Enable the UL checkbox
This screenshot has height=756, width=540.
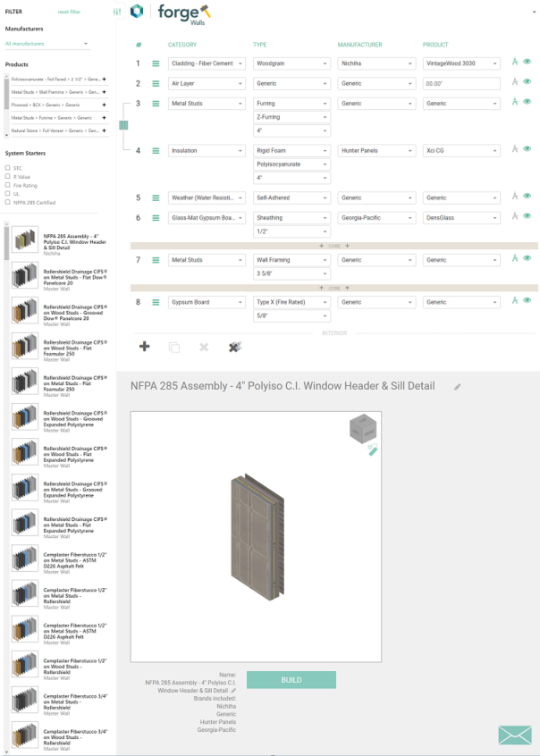(7, 193)
